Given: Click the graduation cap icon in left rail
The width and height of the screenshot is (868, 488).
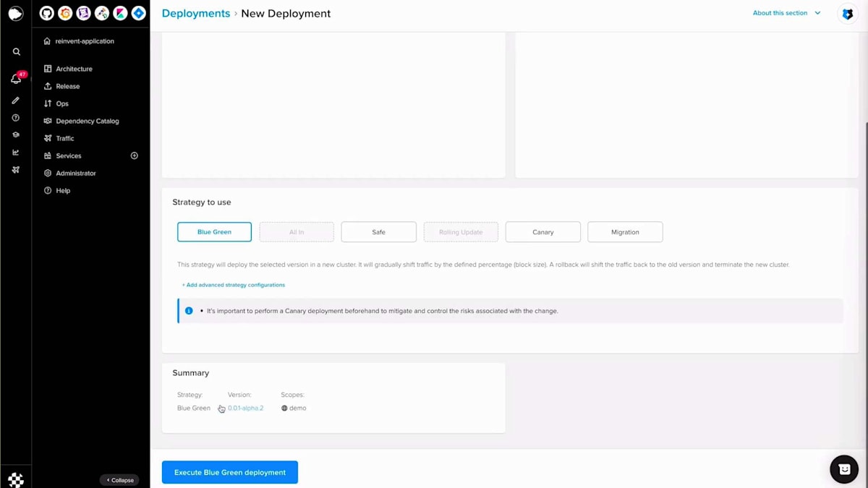Looking at the screenshot, I should (x=16, y=135).
